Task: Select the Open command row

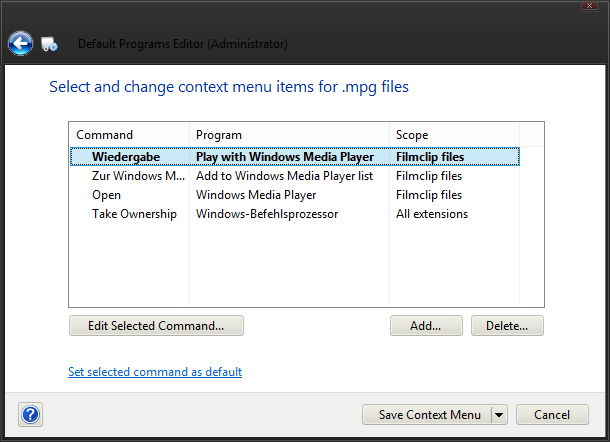Action: [x=294, y=195]
